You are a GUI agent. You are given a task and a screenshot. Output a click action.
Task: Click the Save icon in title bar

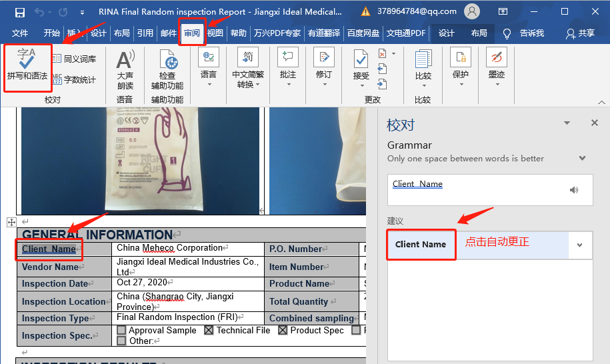(x=19, y=12)
